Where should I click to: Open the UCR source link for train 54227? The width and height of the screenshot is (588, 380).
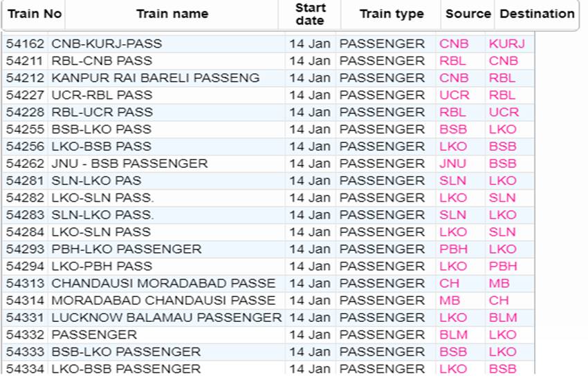(x=454, y=95)
